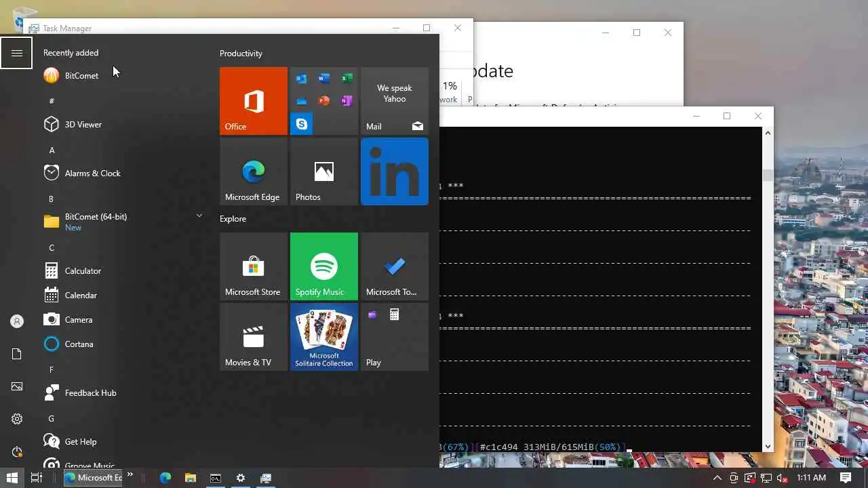Expand the Start menu hamburger navigation
Screen dimensions: 868x488
pos(17,53)
